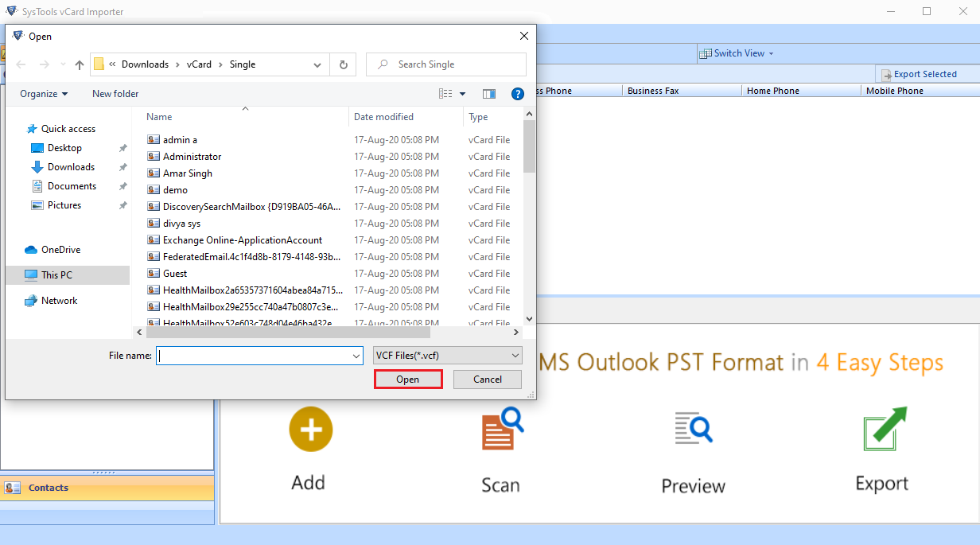Select the FederatedEmail vCard file
This screenshot has width=980, height=545.
pos(251,257)
